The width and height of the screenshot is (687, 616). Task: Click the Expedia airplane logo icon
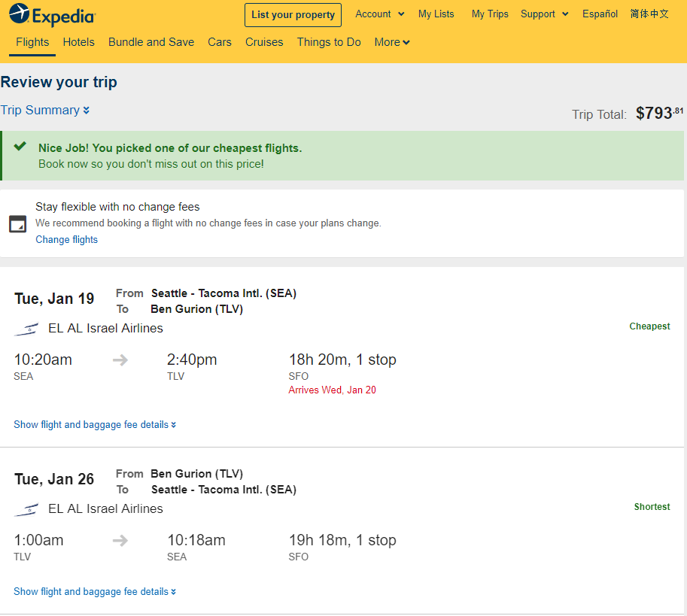click(x=20, y=14)
